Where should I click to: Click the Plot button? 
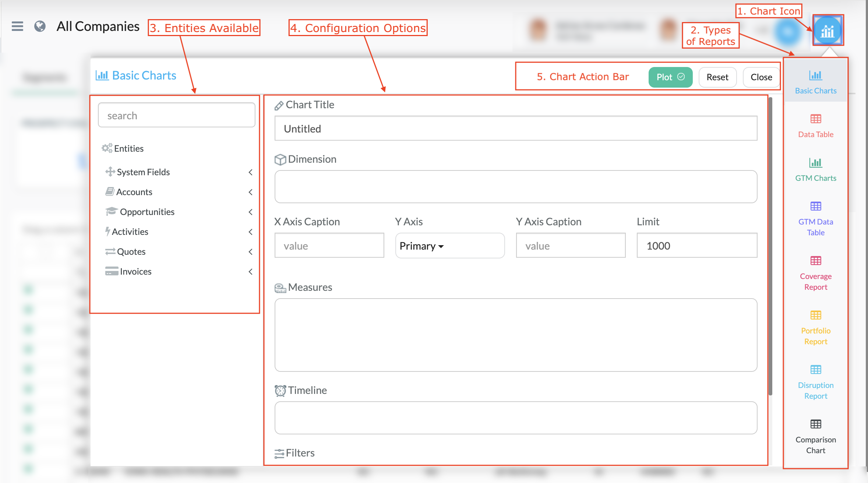(670, 77)
